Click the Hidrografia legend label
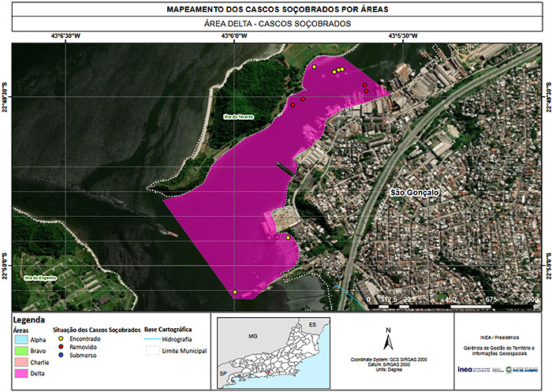 [177, 339]
